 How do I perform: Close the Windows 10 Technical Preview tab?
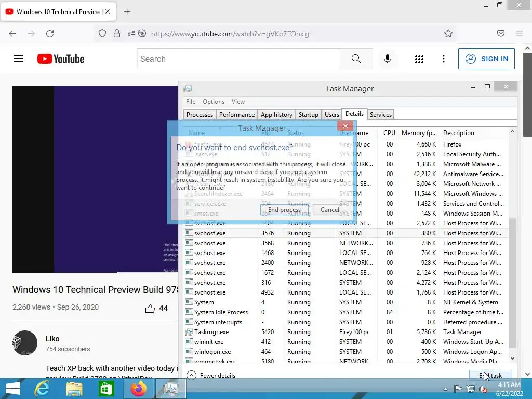[x=108, y=11]
